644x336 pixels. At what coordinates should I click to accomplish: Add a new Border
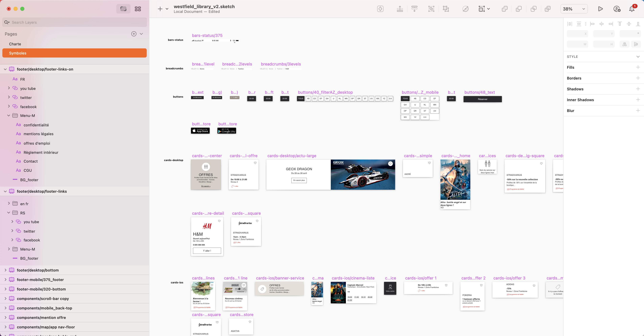[638, 78]
